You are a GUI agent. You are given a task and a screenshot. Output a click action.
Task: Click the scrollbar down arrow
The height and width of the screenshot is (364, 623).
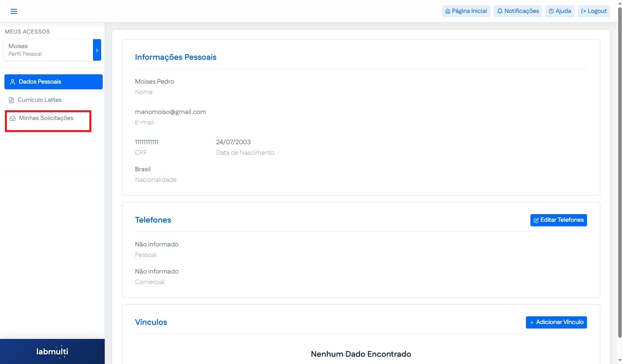click(620, 360)
